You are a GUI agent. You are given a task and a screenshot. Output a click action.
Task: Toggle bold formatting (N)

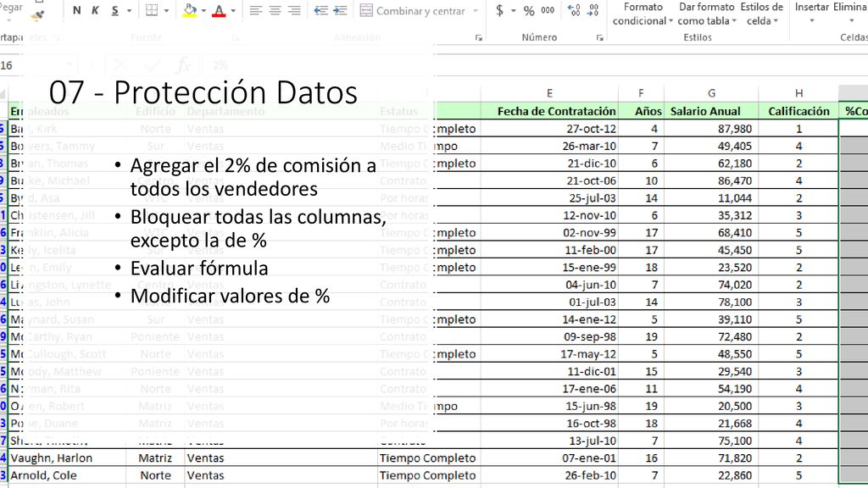coord(76,10)
